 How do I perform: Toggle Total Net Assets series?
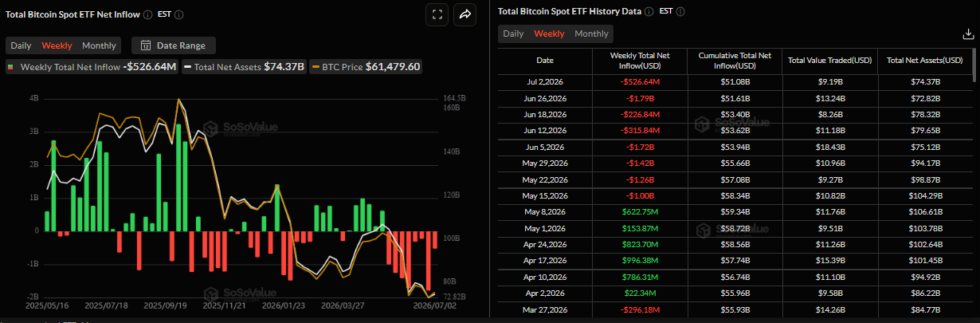(x=245, y=67)
